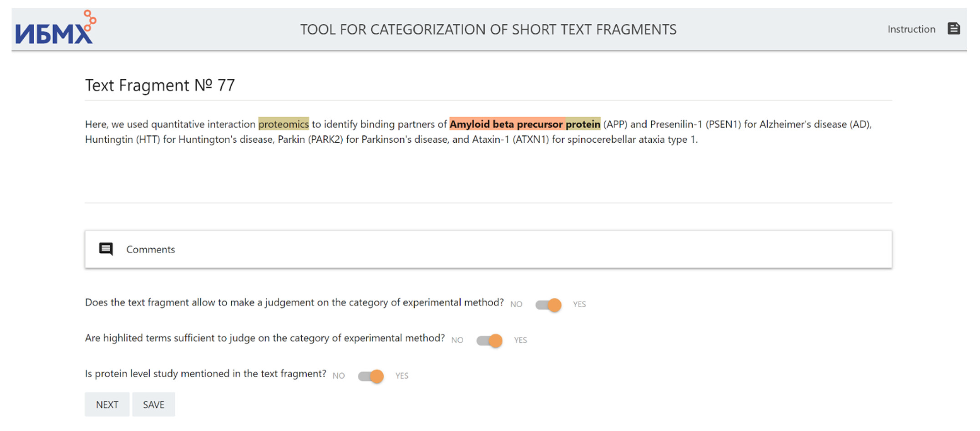Click highlighted Amyloid beta precursor term
This screenshot has width=980, height=431.
coord(506,124)
